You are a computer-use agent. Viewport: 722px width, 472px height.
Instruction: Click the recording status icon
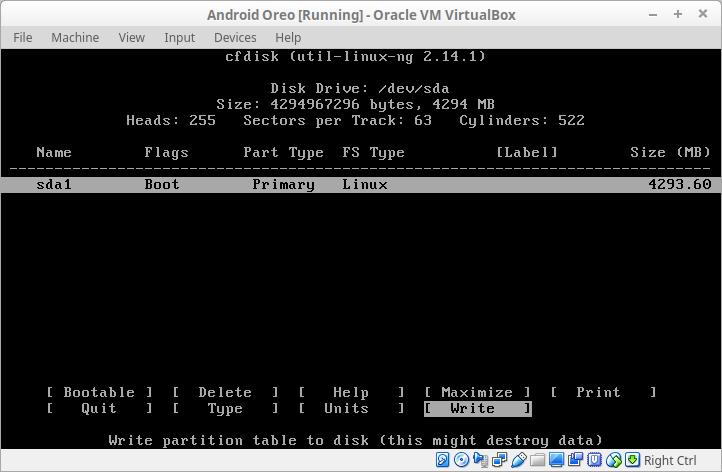pos(576,460)
